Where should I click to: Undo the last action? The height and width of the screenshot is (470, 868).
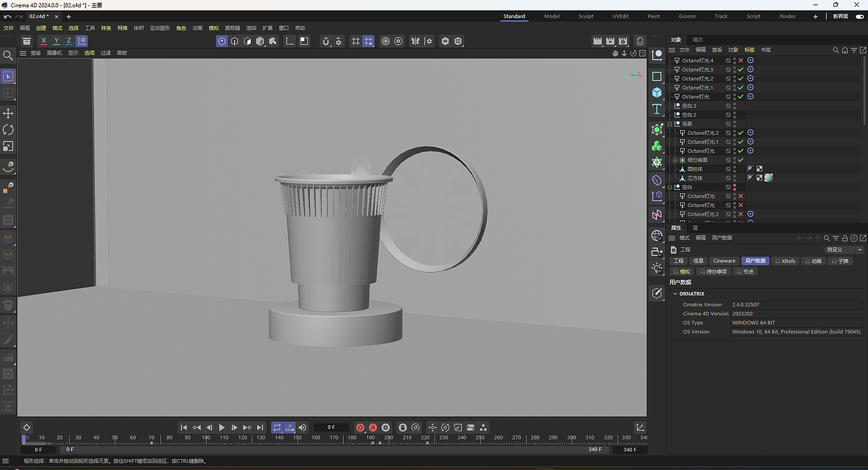pos(7,16)
